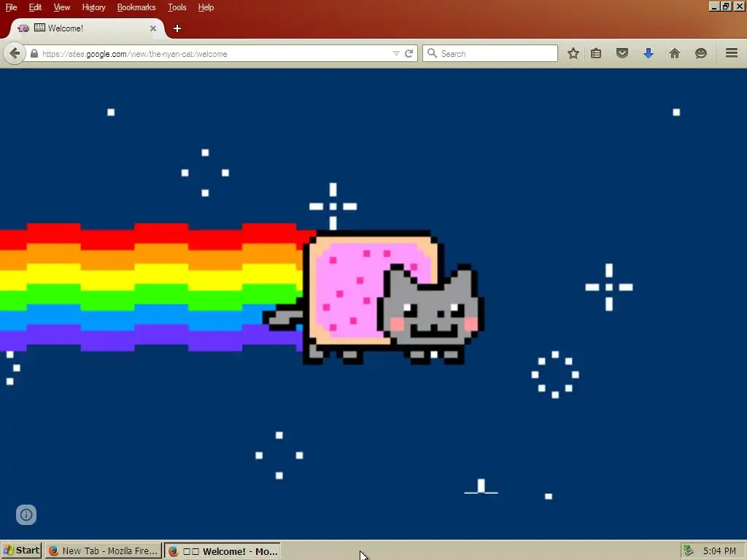Switch to New Tab - Mozilla Firefox taskbar window

click(x=104, y=551)
